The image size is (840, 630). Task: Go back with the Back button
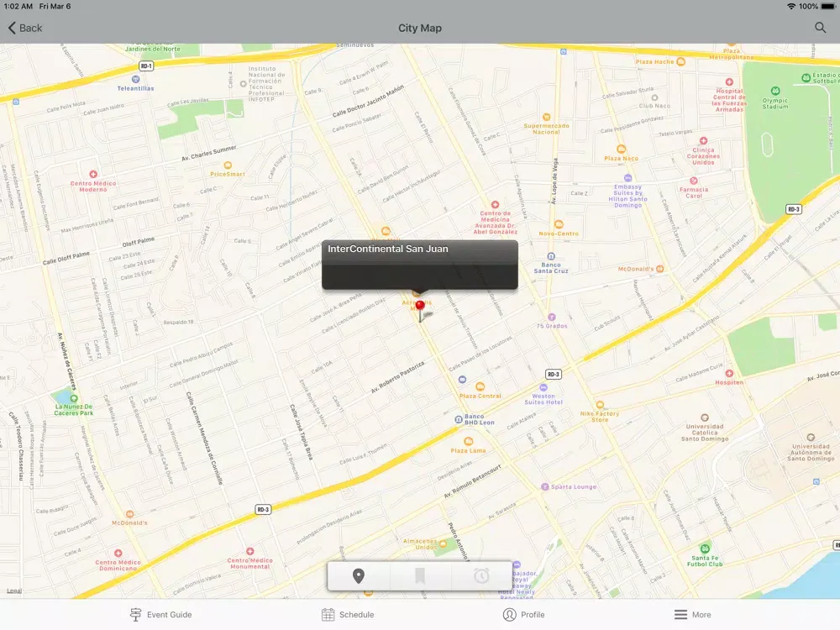coord(24,28)
